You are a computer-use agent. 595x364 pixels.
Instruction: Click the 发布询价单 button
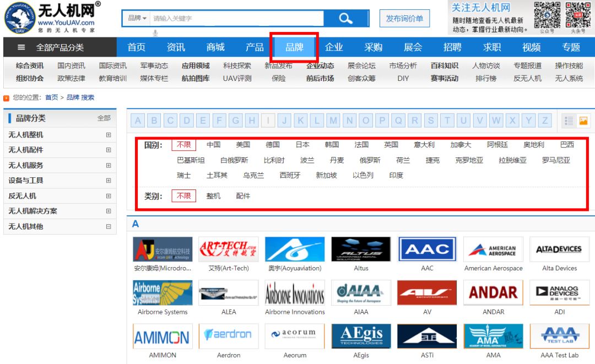[x=404, y=19]
